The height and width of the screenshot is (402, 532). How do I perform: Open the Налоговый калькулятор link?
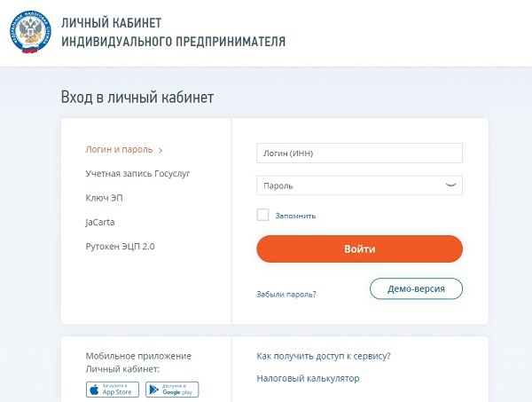(308, 378)
